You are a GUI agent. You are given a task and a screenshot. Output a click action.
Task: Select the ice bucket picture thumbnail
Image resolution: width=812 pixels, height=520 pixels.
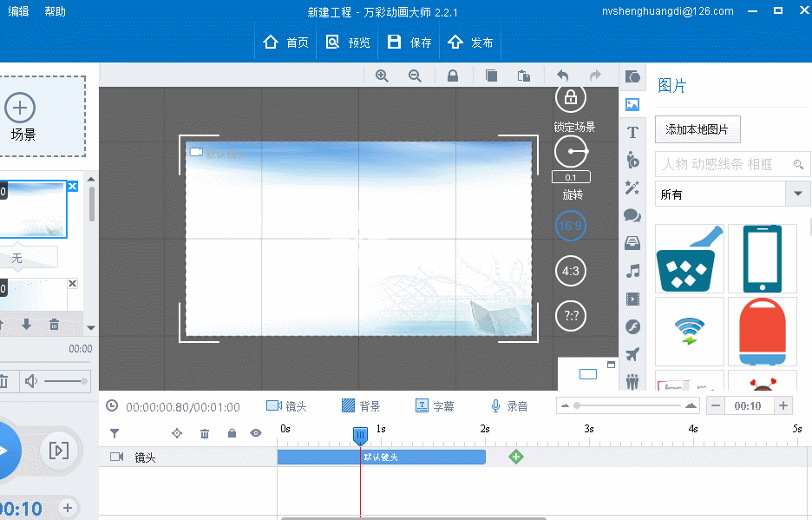690,258
